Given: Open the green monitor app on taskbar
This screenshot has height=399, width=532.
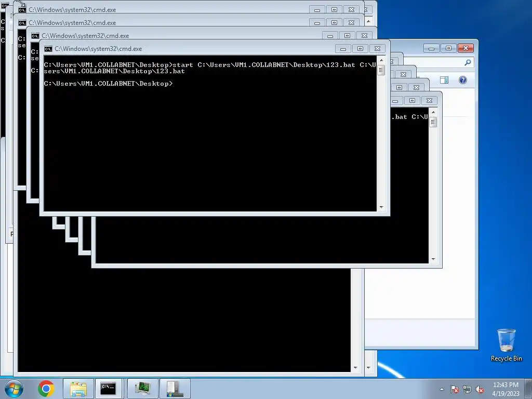Looking at the screenshot, I should [x=143, y=389].
